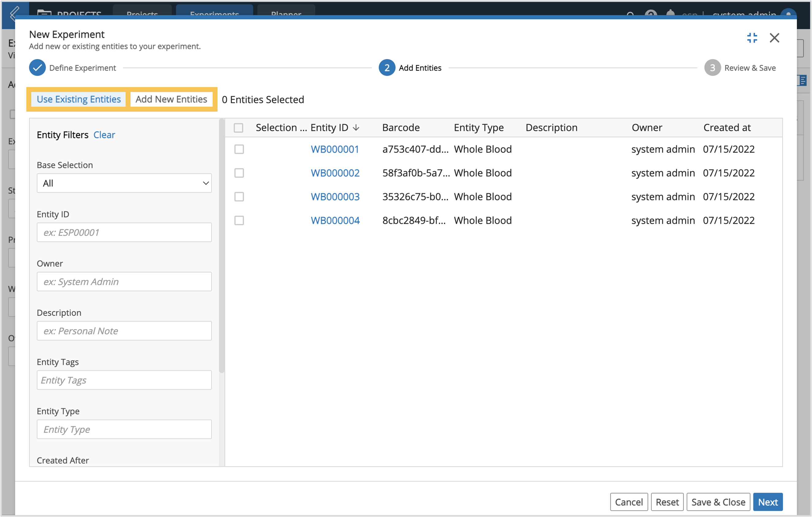Click the step 3 Review & Save circle
This screenshot has width=812, height=517.
712,68
